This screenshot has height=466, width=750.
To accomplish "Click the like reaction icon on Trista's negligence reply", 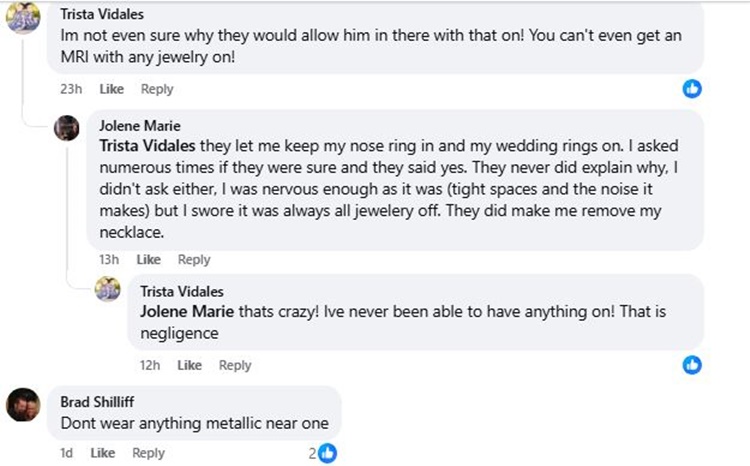I will coord(691,365).
